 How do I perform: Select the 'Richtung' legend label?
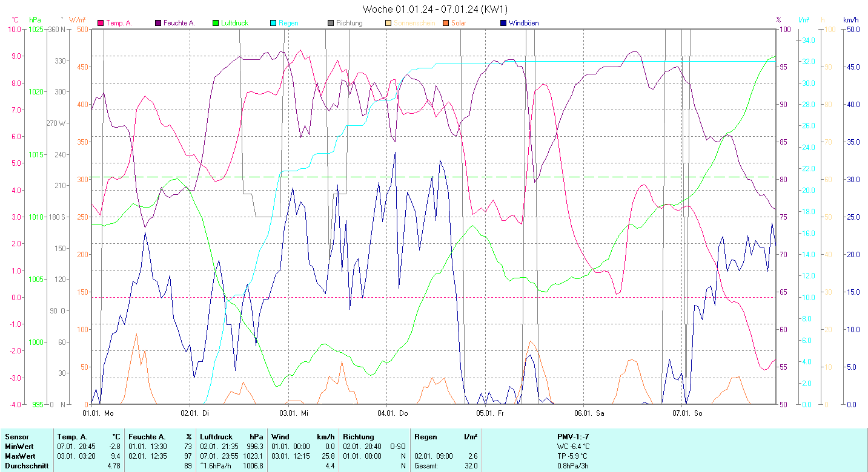tap(350, 23)
